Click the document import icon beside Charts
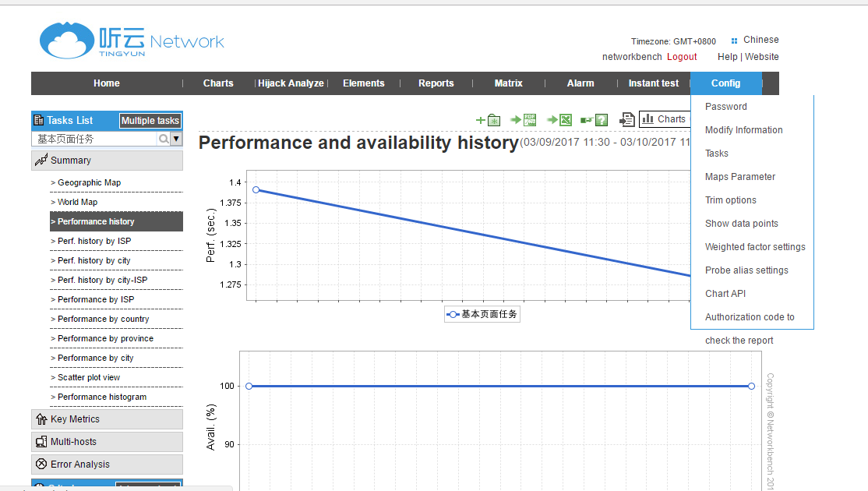Viewport: 868px width, 491px height. 626,119
